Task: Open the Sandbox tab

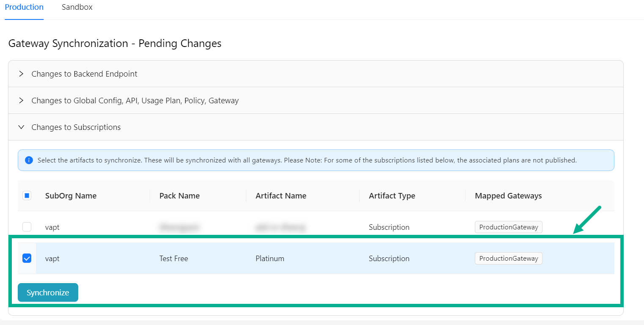Action: pos(77,8)
